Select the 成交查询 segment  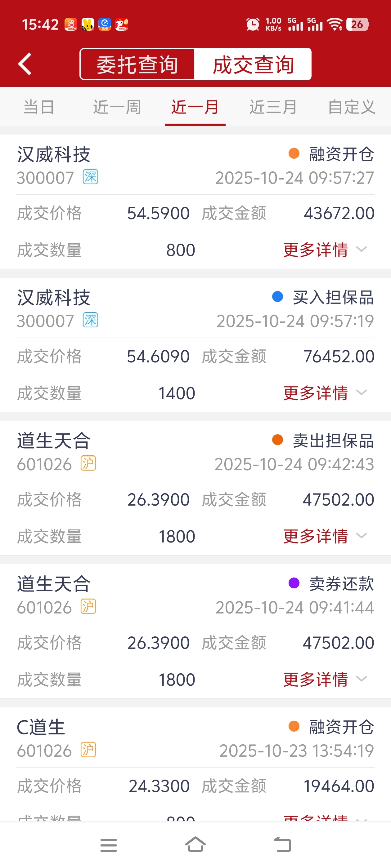pos(253,64)
